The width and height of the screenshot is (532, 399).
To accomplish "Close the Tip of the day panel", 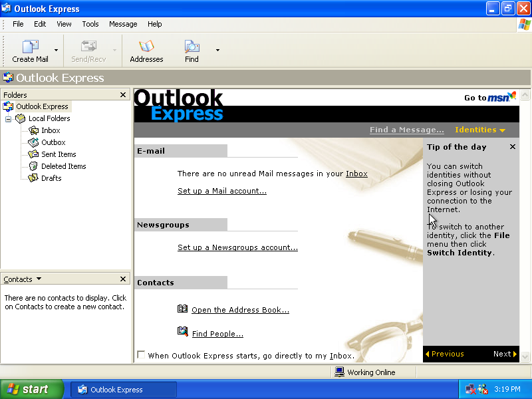I will (512, 147).
